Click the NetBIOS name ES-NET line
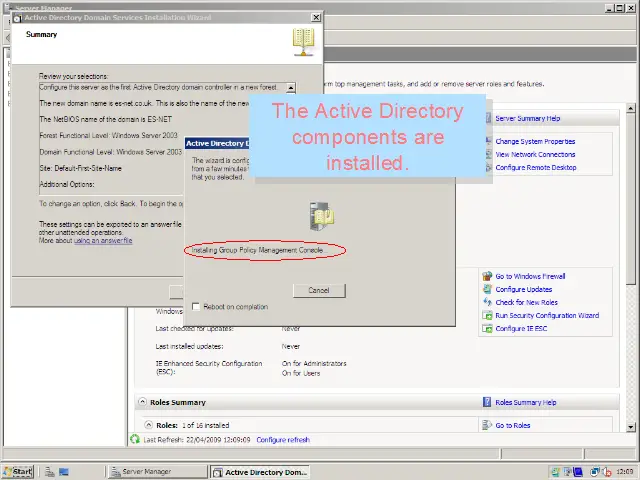The width and height of the screenshot is (640, 480). 106,119
